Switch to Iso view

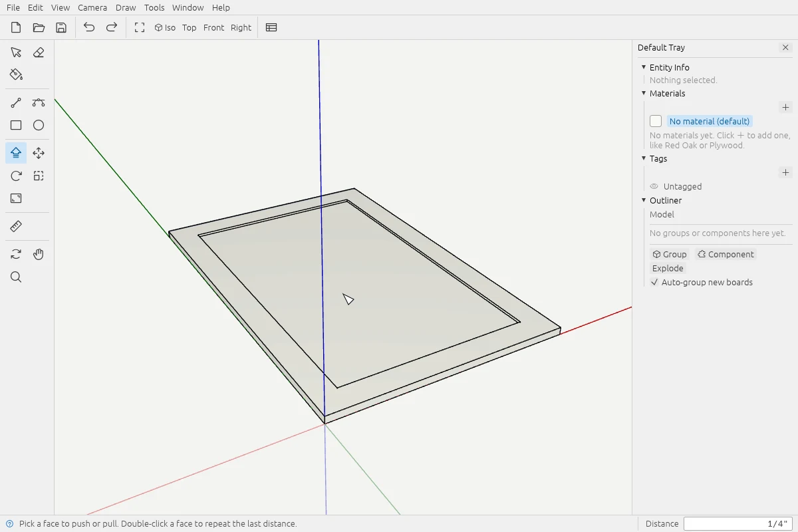click(x=165, y=27)
